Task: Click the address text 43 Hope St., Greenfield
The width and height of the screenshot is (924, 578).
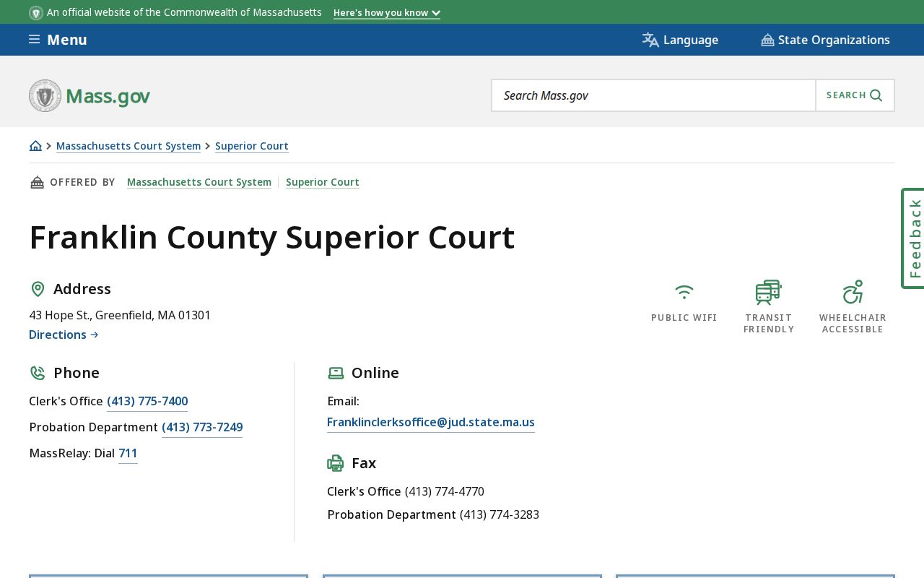Action: 120,315
